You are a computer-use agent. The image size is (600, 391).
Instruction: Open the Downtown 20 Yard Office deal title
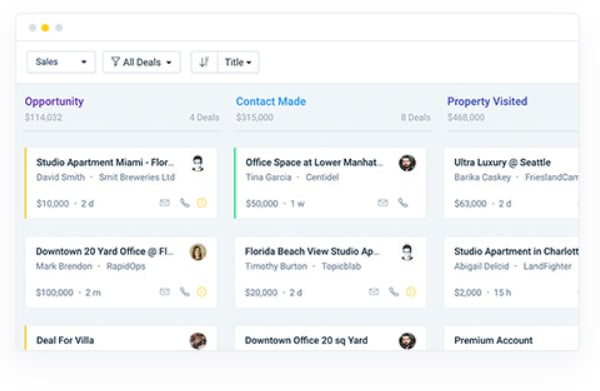(104, 251)
